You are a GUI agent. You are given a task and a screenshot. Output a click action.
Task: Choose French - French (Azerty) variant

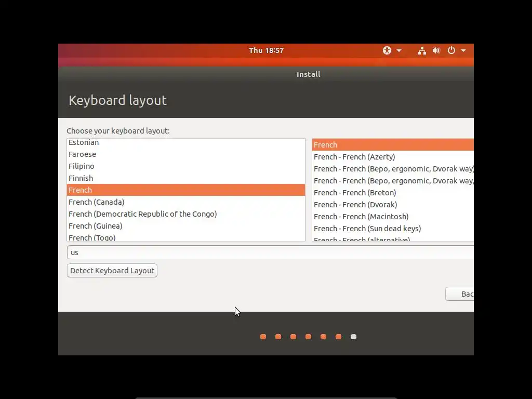(x=393, y=157)
